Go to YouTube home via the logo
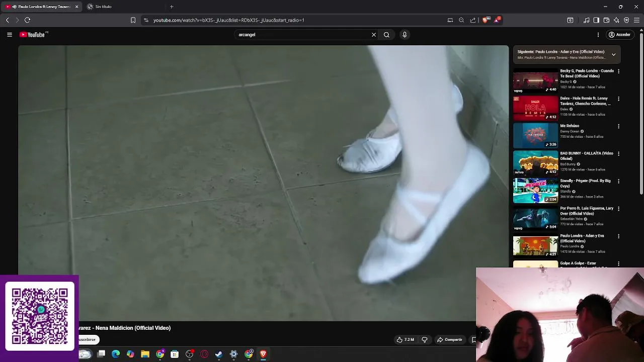The height and width of the screenshot is (362, 644). [33, 35]
